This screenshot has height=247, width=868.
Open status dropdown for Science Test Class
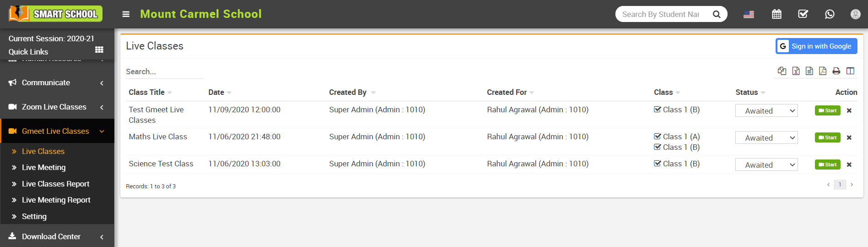click(766, 165)
